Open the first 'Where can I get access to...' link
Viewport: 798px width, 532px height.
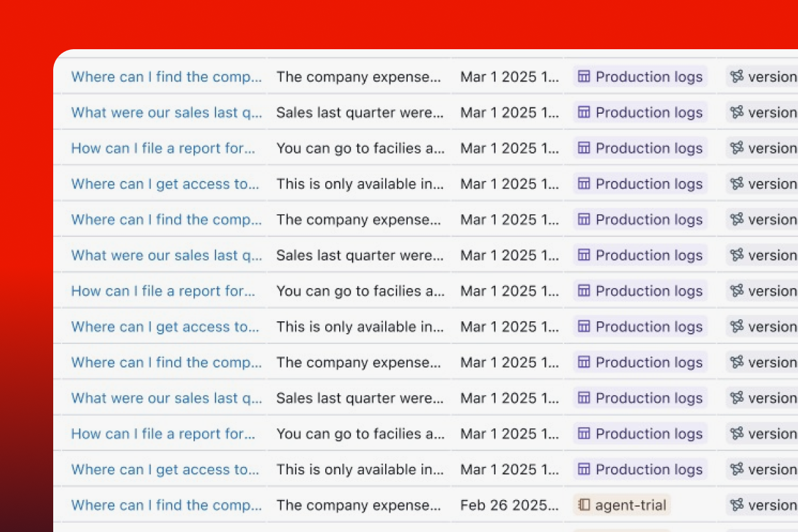[x=165, y=184]
